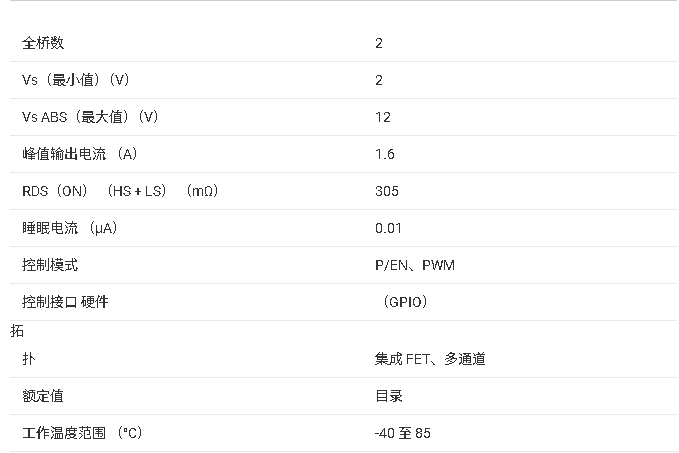This screenshot has height=453, width=679.
Task: Click the RDS（ON）（HS + LS）（mΩ） label
Action: [120, 191]
